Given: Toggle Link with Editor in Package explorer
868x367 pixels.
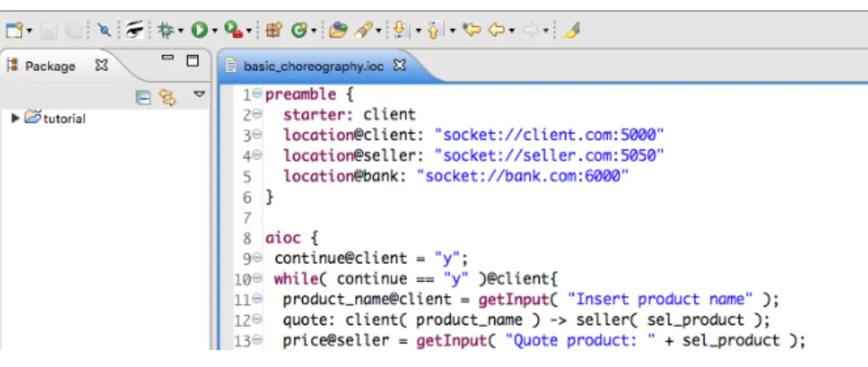Looking at the screenshot, I should (168, 97).
